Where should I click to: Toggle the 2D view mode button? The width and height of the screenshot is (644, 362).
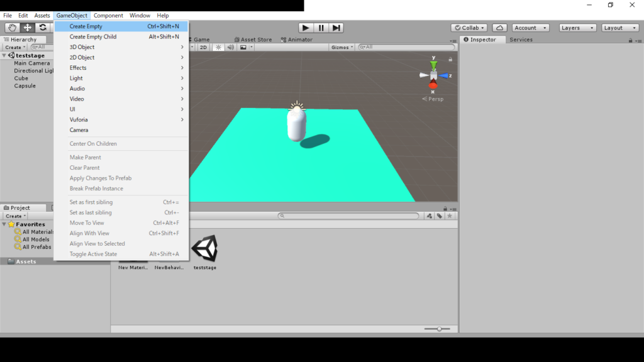203,47
